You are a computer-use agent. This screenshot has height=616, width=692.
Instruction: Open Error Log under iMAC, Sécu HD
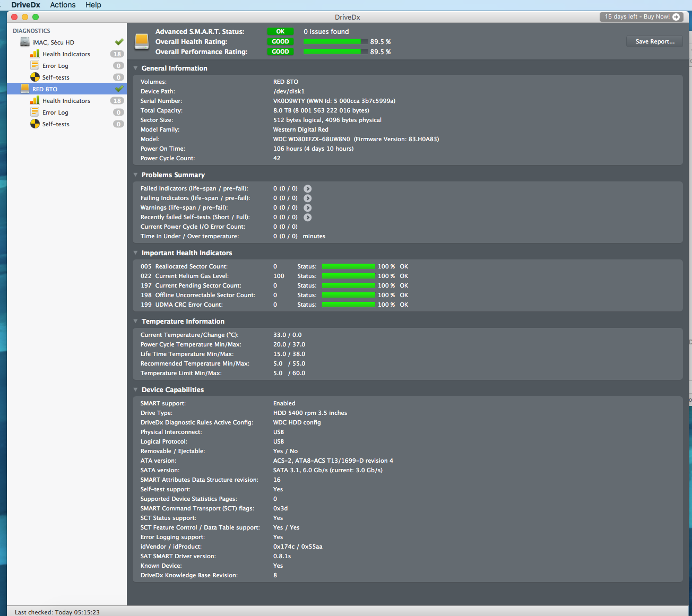[x=55, y=66]
